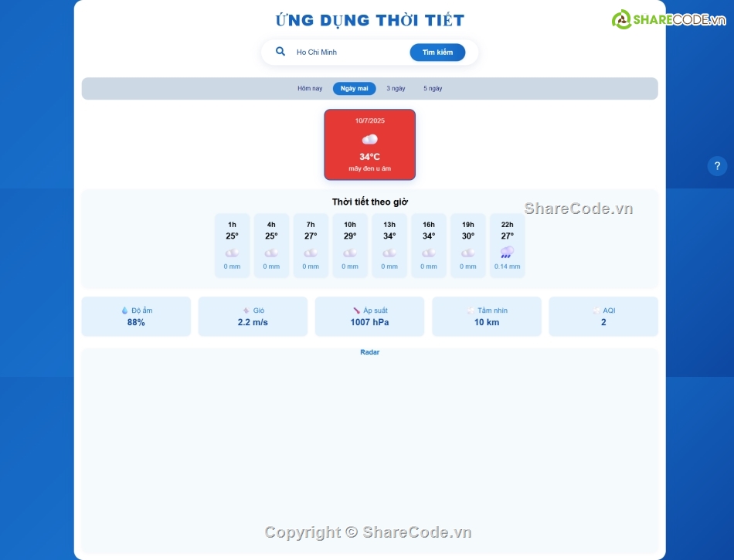Open the 5 ngày forecast tab
The width and height of the screenshot is (734, 560).
[x=433, y=88]
